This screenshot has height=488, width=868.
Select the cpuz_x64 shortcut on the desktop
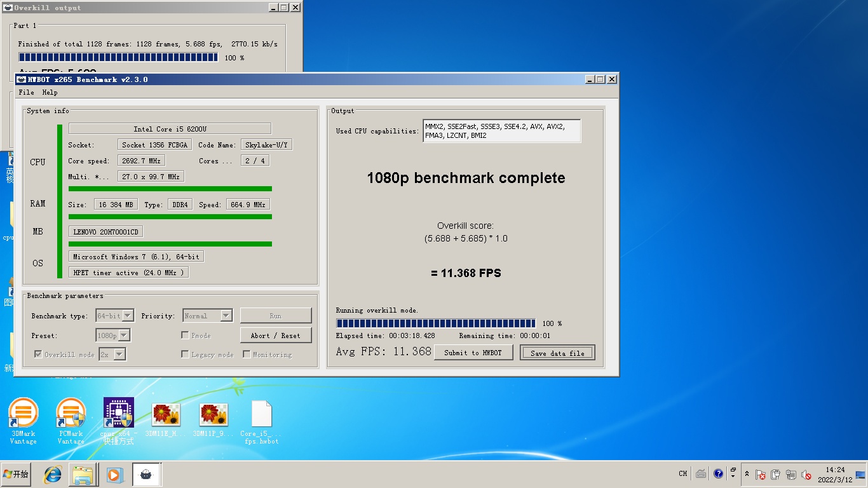pyautogui.click(x=119, y=421)
